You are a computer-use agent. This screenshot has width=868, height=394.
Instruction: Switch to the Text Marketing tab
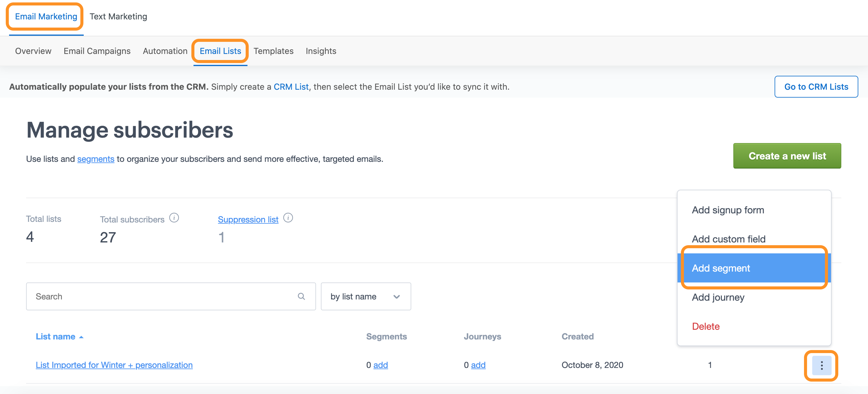coord(118,16)
